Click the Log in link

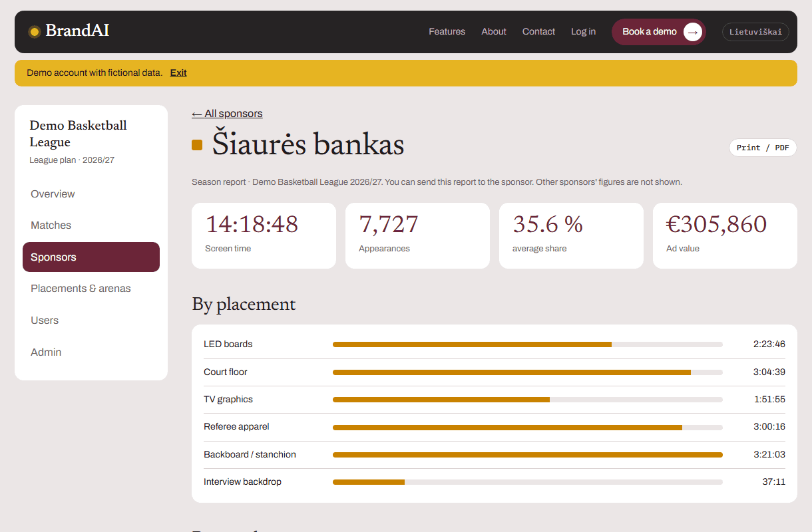point(583,32)
